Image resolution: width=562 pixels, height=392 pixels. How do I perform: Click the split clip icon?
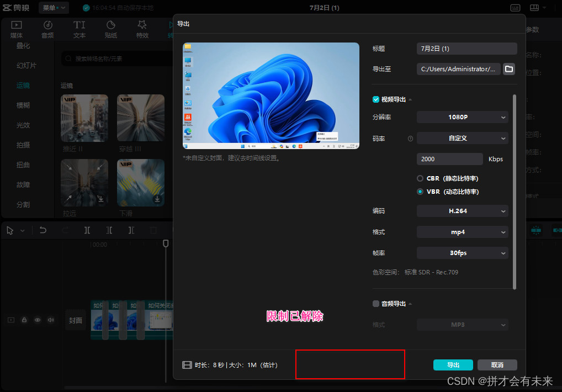tap(87, 230)
